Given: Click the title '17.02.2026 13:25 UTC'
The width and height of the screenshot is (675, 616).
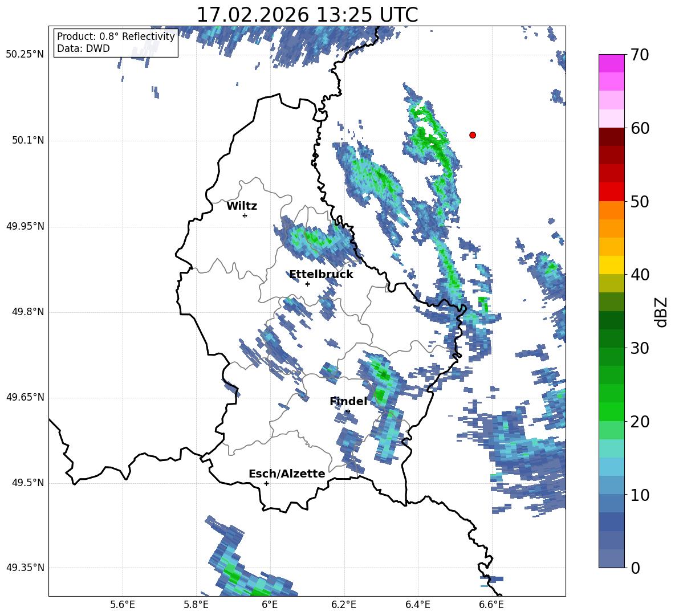Looking at the screenshot, I should tap(307, 15).
